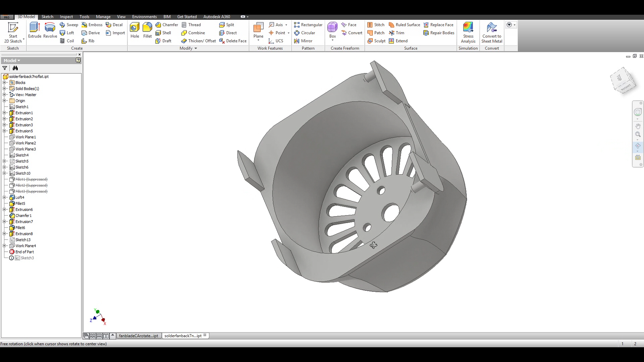Select the Zoom magnifier in navigation bar
Image resolution: width=644 pixels, height=362 pixels.
tap(638, 134)
